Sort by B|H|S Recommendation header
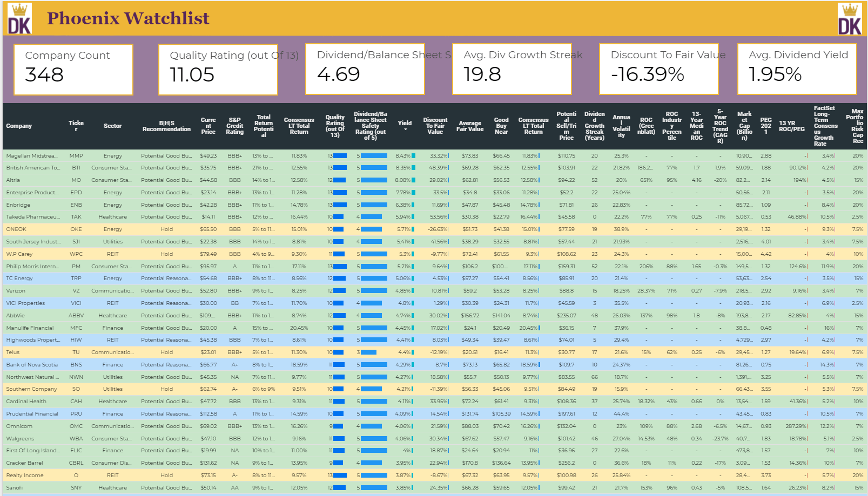The width and height of the screenshot is (868, 496). click(166, 126)
